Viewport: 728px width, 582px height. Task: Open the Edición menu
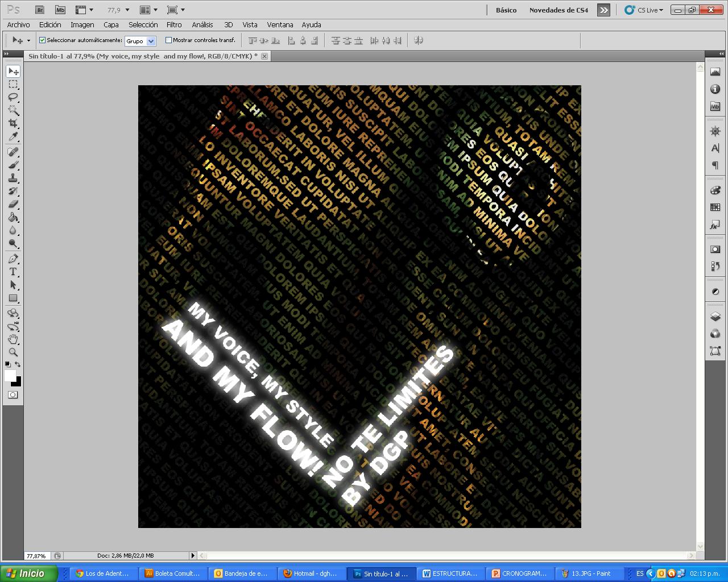point(50,24)
